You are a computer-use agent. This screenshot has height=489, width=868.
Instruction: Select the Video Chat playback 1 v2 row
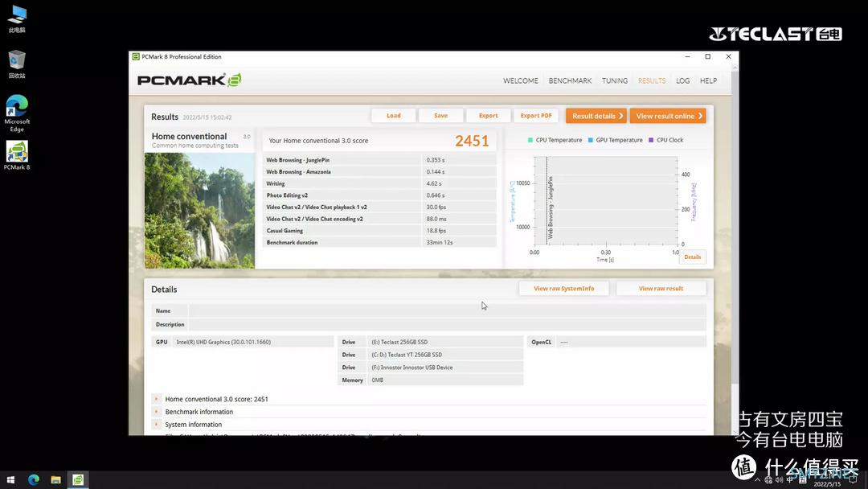(379, 208)
